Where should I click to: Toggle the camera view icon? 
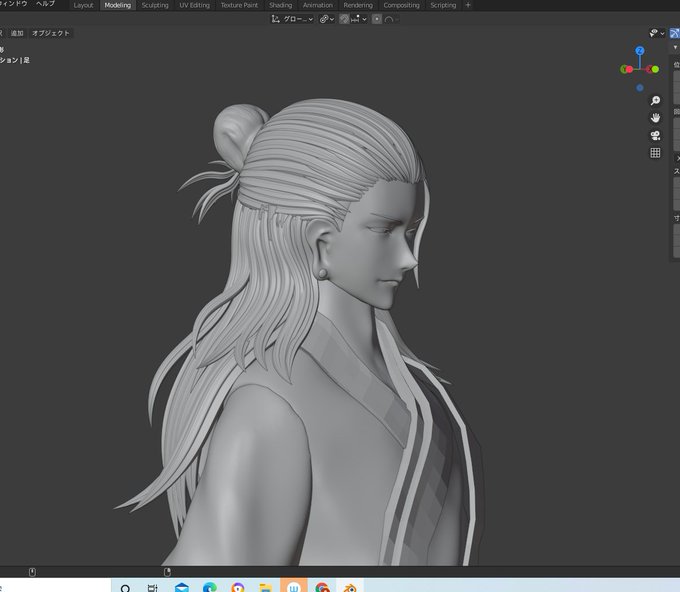point(655,135)
